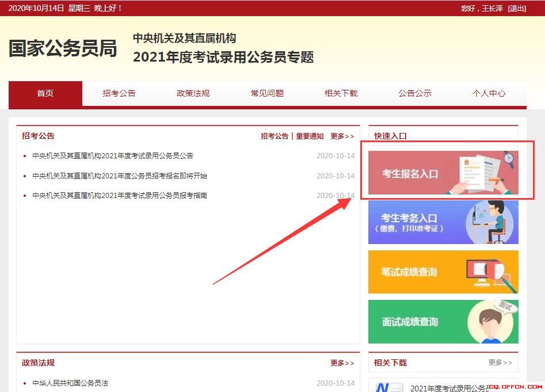This screenshot has height=392, width=545.
Task: Click the 招考公告 section heading
Action: [x=38, y=135]
